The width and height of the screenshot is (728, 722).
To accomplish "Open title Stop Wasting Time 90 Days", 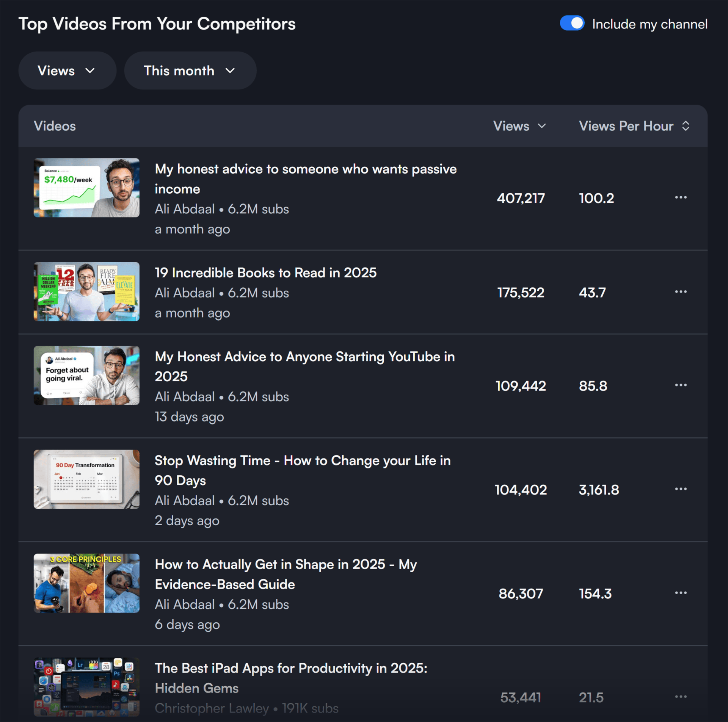I will [x=303, y=470].
